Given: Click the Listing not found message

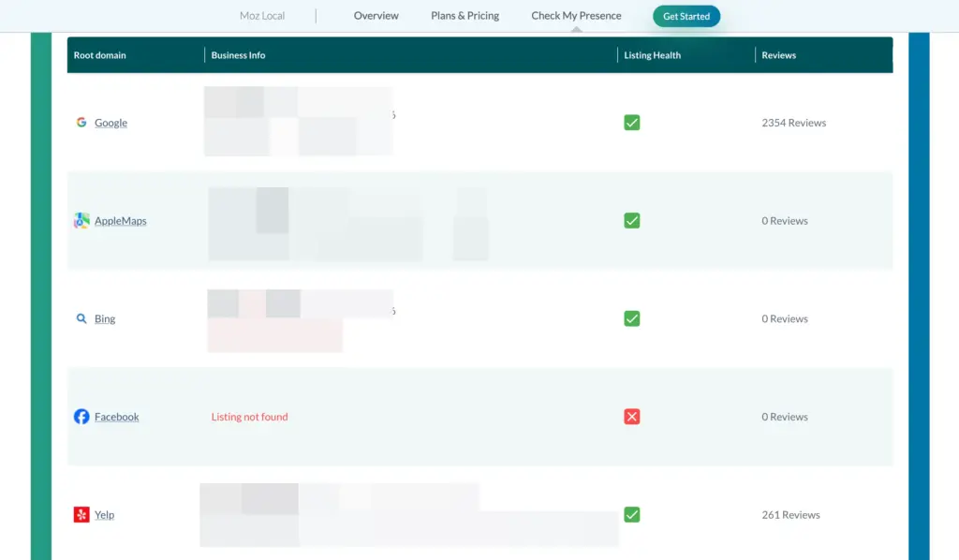Looking at the screenshot, I should (x=249, y=417).
